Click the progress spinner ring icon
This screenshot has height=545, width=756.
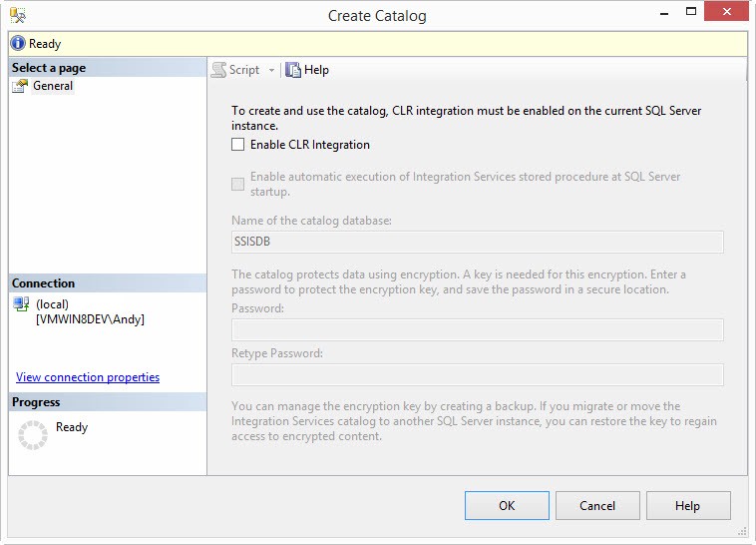tap(33, 434)
